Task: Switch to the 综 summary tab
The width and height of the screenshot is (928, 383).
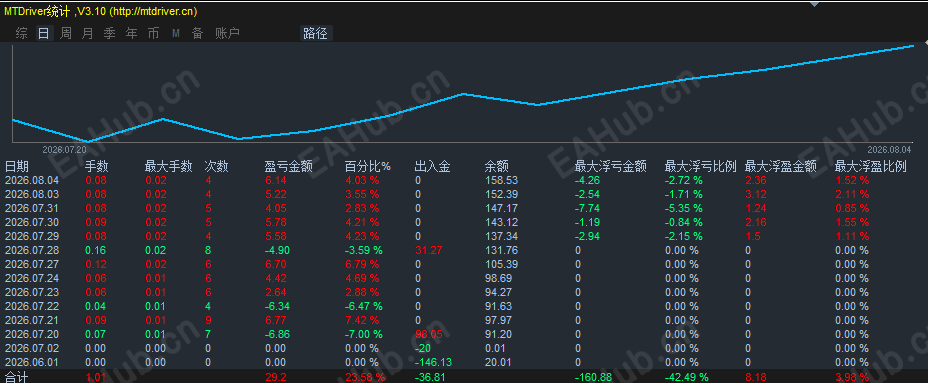Action: point(21,34)
